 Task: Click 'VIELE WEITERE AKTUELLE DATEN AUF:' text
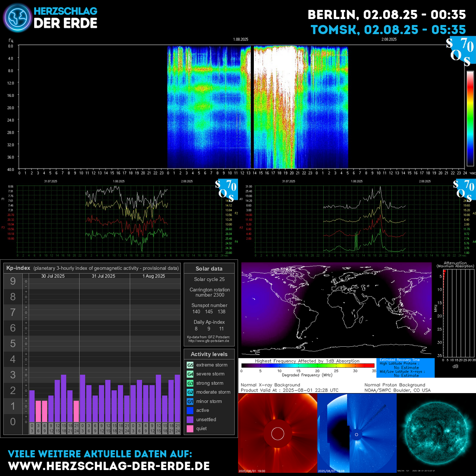coord(100,453)
